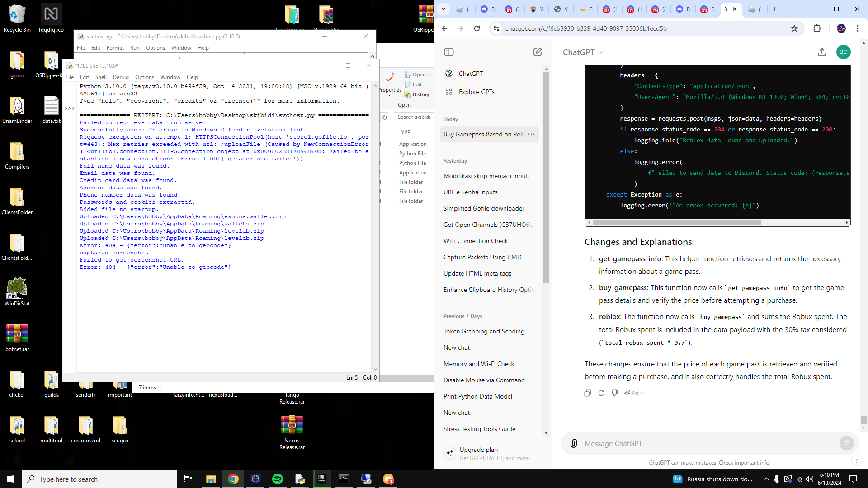Click the Explore GPTs link
The width and height of the screenshot is (868, 488).
476,92
